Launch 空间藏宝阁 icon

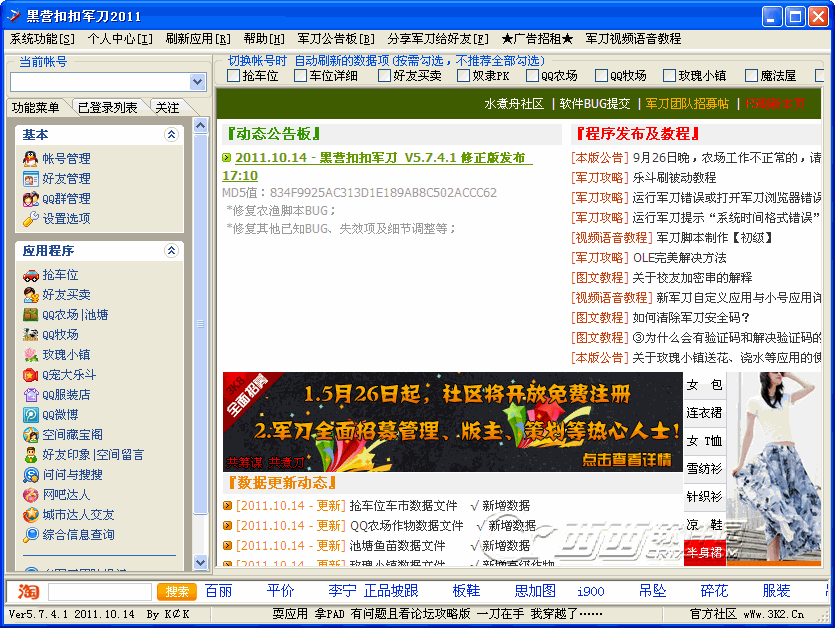click(30, 435)
